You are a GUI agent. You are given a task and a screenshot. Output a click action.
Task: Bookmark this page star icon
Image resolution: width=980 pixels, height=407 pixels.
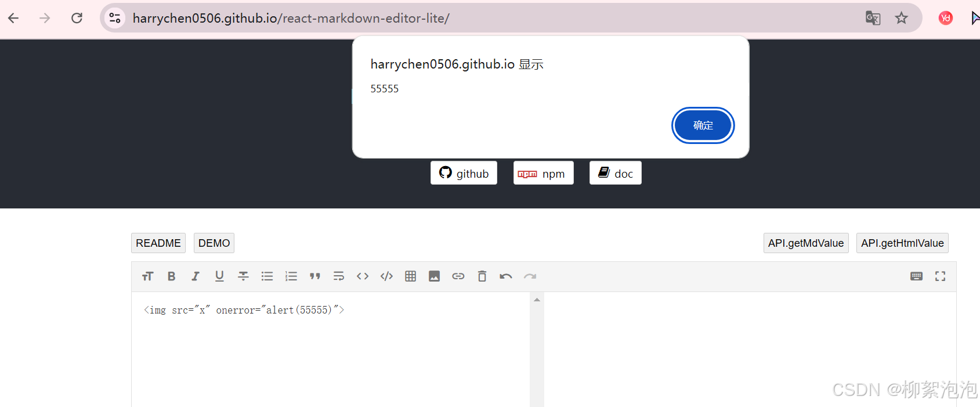coord(901,18)
